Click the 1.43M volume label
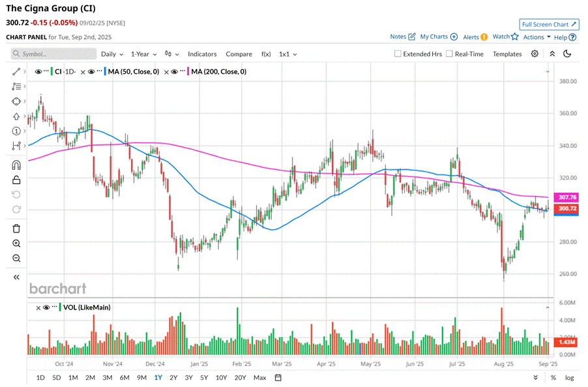Image resolution: width=588 pixels, height=387 pixels. point(566,342)
